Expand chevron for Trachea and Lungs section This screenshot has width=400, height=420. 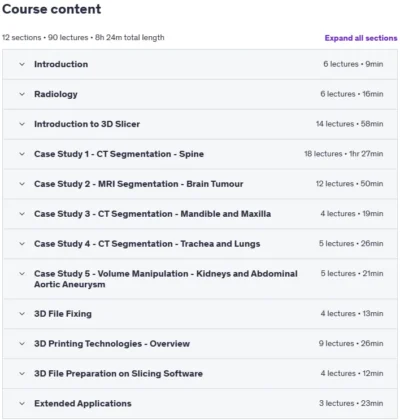point(22,244)
